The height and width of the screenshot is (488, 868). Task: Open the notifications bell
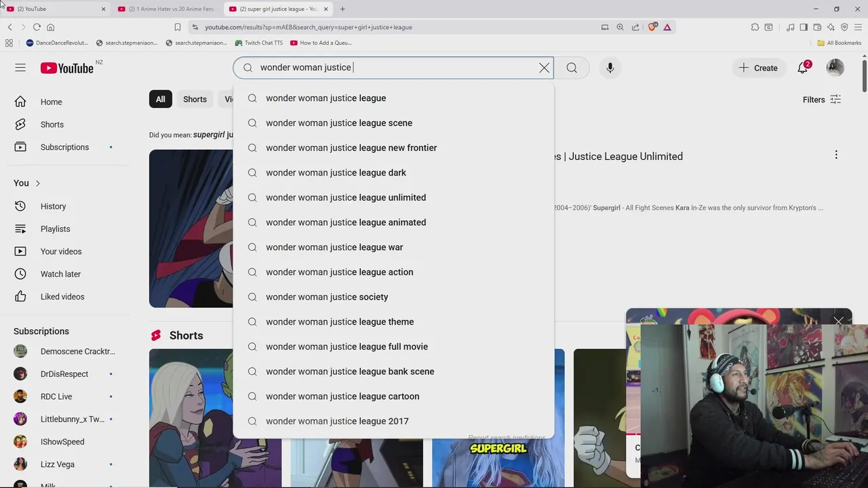coord(803,68)
